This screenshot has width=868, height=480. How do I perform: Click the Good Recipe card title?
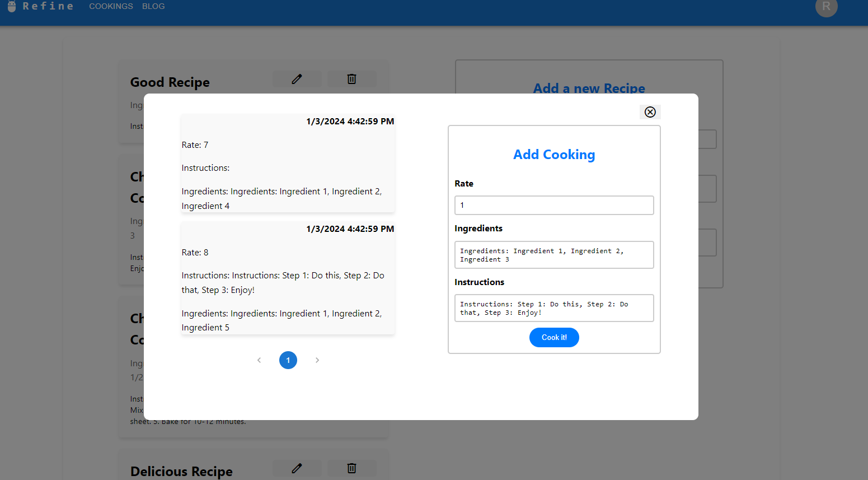tap(170, 82)
